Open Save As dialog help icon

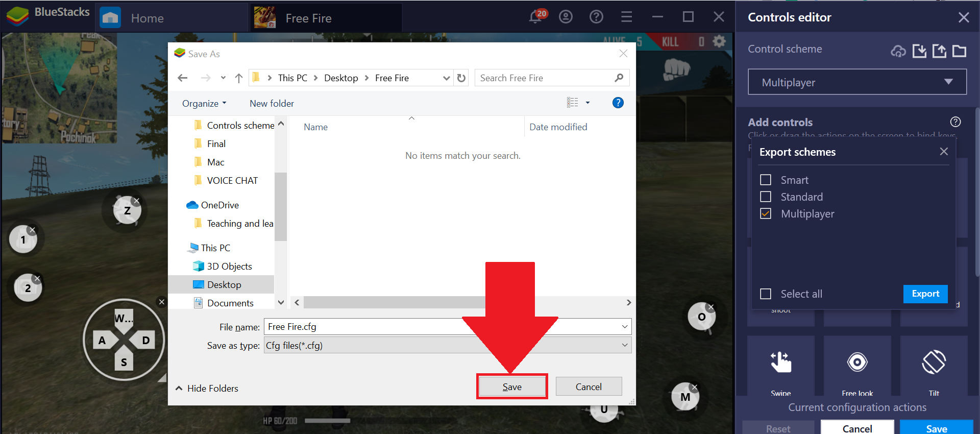point(618,103)
